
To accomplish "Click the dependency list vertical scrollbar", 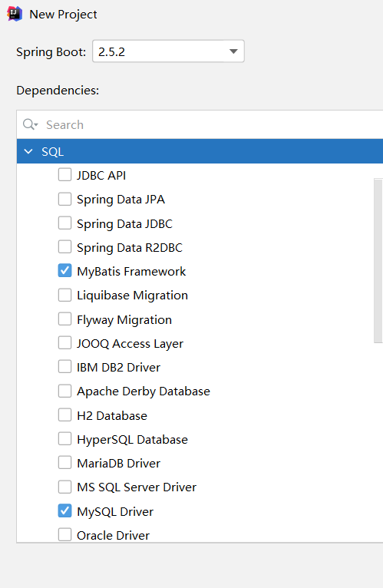I will pos(378,261).
